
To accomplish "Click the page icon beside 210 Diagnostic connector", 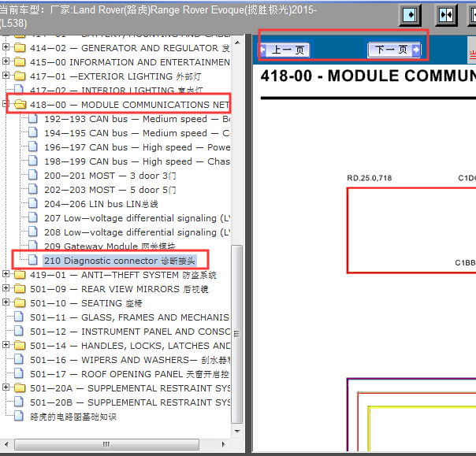I will tap(33, 260).
